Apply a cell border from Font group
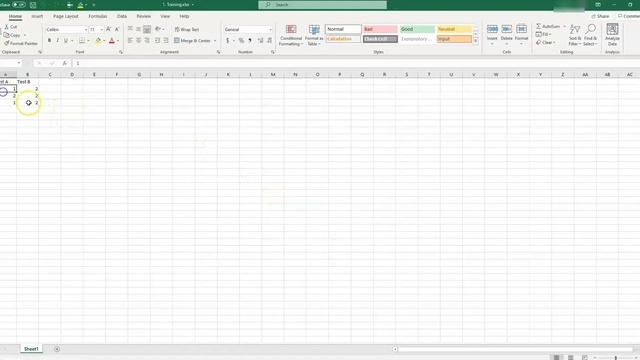The width and height of the screenshot is (640, 360). click(82, 41)
